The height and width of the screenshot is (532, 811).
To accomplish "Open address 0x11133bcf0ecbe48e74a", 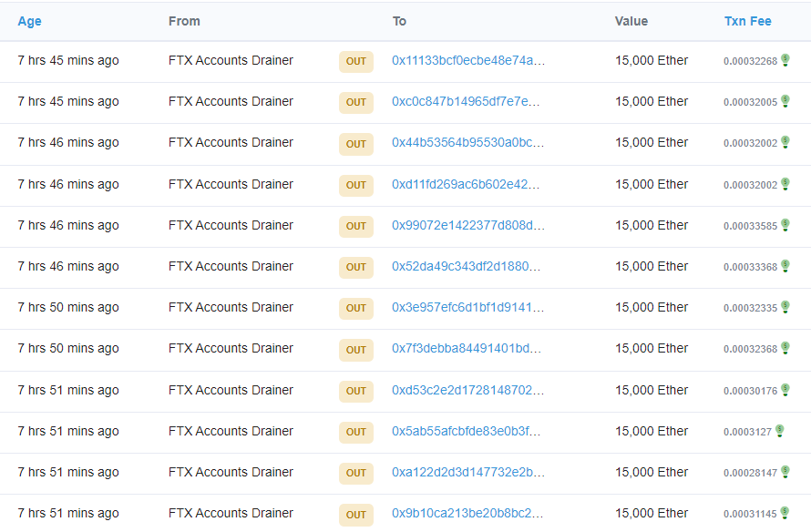I will 466,60.
